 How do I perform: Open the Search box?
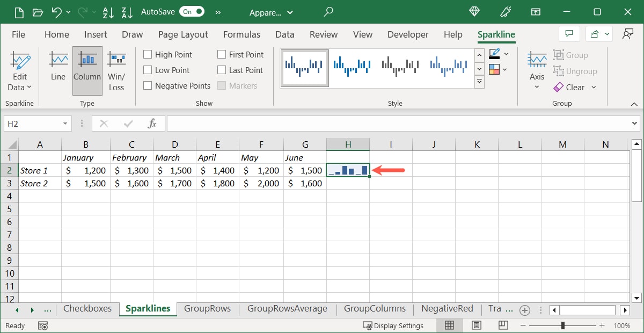(x=328, y=12)
